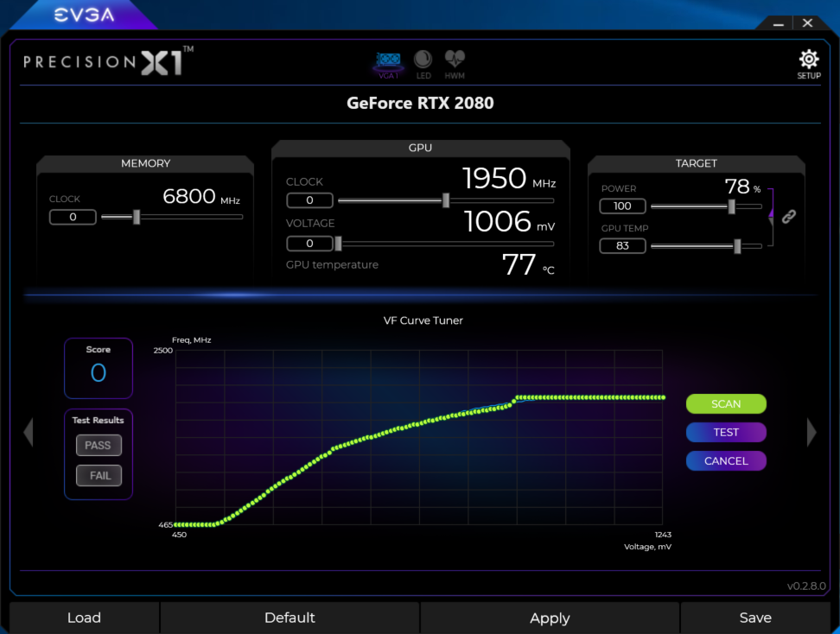Click the 'GPU temperature' label

pyautogui.click(x=332, y=265)
